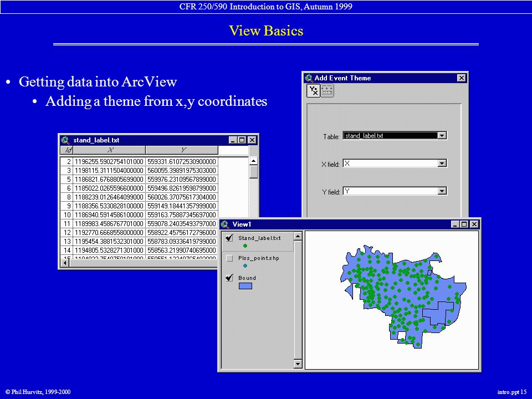Open the X field dropdown arrow
This screenshot has height=399, width=532.
pos(442,163)
